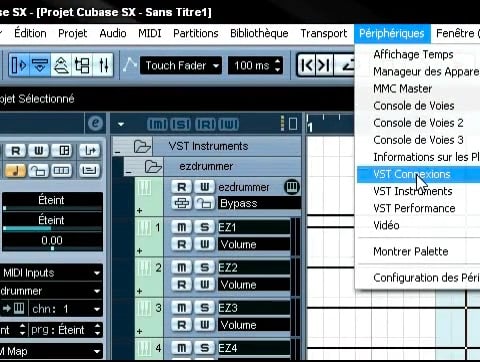Open the Édition menu
Viewport: 480px width, 362px height.
[30, 33]
